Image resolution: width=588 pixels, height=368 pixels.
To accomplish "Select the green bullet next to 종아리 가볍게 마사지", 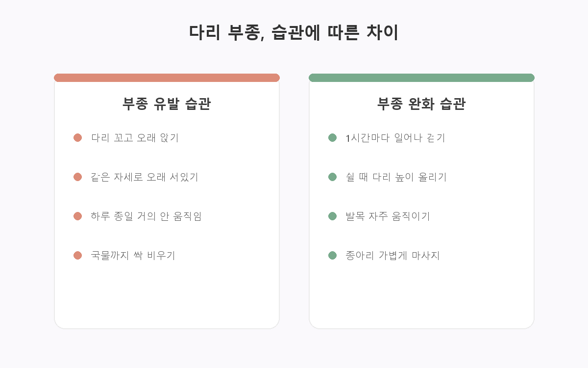I will point(332,255).
